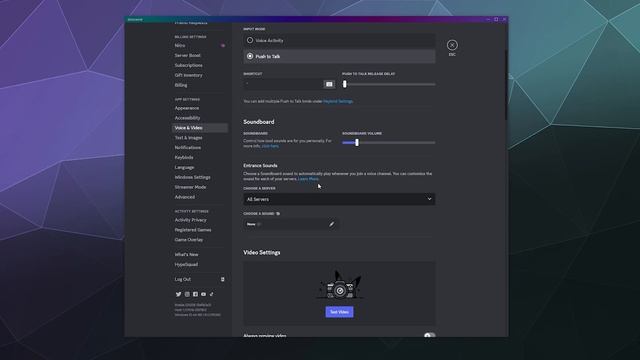Click the Log Out exit icon
The image size is (640, 360).
[222, 280]
